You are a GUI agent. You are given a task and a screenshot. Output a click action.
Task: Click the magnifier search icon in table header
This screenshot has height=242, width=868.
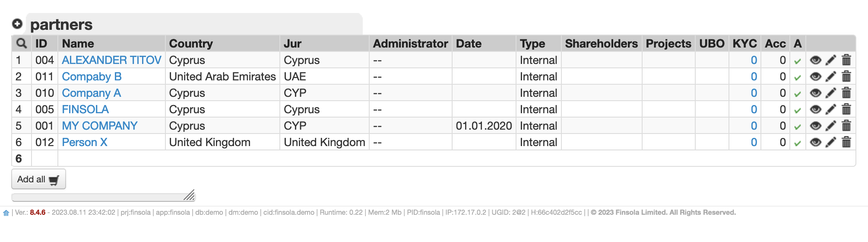pyautogui.click(x=21, y=43)
